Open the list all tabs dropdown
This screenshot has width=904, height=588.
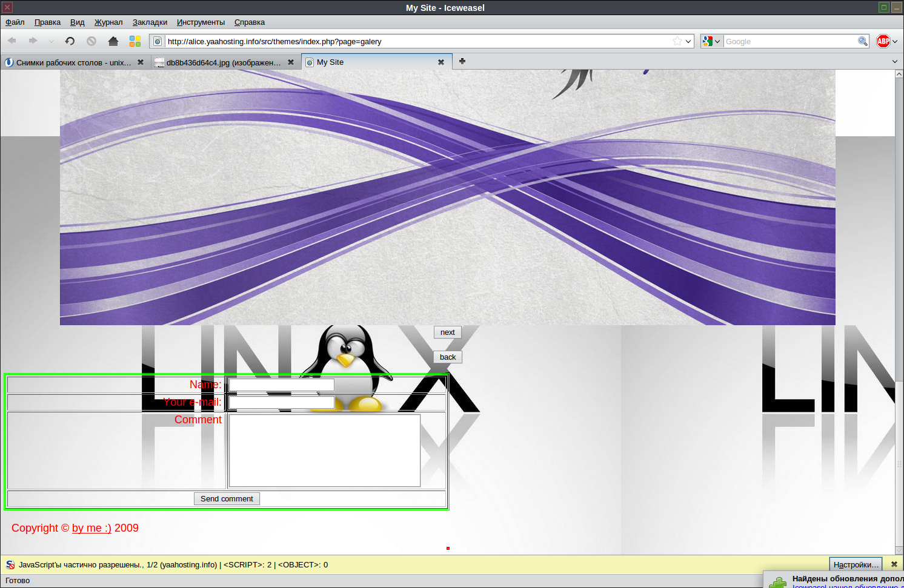(895, 61)
